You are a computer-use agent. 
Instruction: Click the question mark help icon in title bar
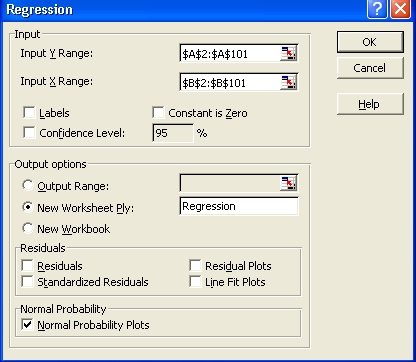coord(377,9)
